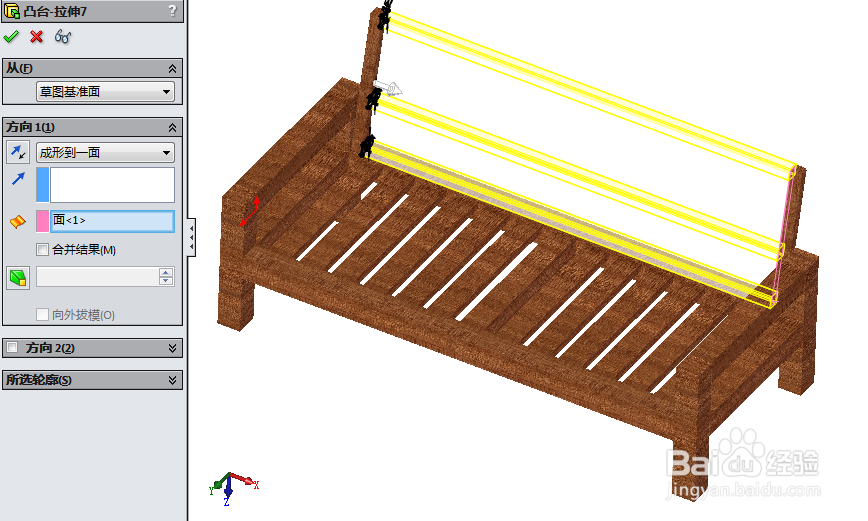Increase the draft angle spinner
The height and width of the screenshot is (521, 868).
coord(166,272)
